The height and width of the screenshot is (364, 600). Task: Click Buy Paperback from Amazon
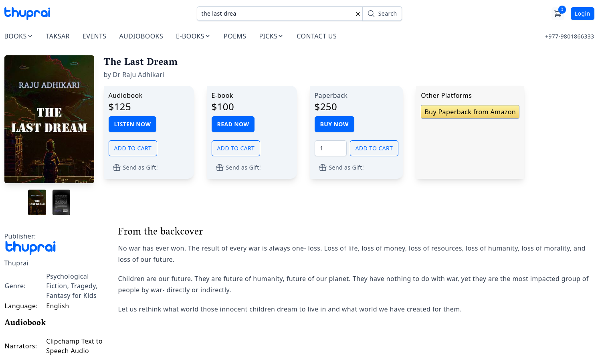point(470,112)
